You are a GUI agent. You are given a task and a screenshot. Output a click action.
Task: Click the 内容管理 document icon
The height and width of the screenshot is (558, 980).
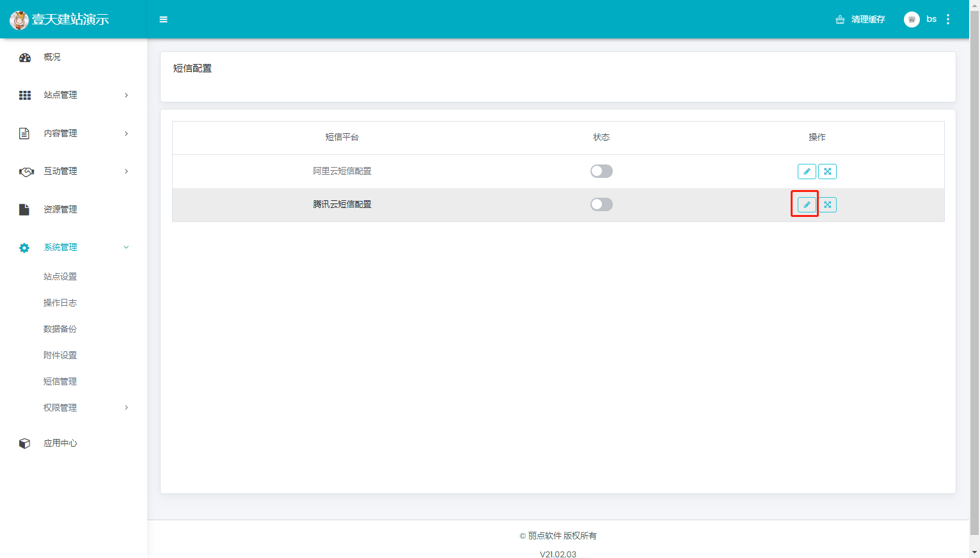pyautogui.click(x=24, y=133)
